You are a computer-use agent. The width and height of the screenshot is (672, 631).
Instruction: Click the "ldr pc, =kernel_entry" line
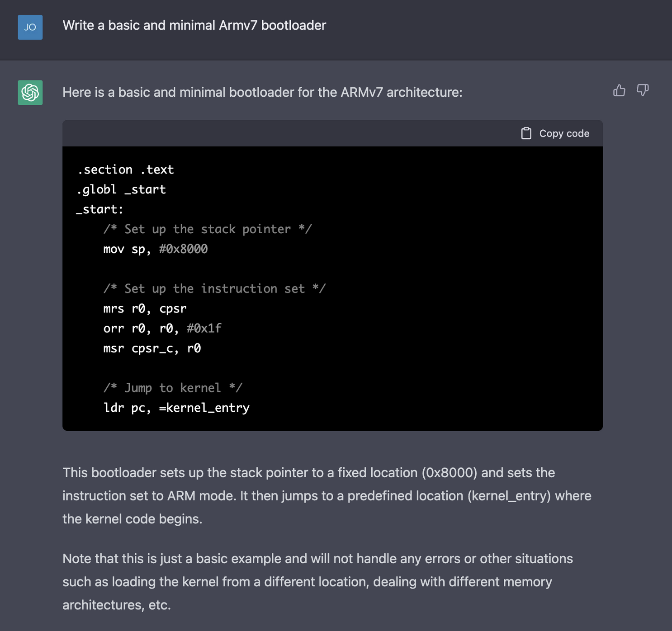(176, 408)
